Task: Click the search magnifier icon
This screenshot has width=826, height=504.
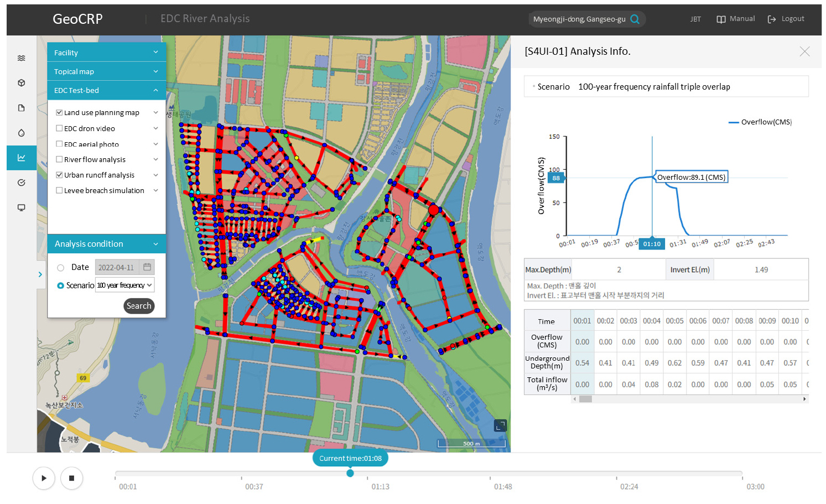Action: pos(635,19)
